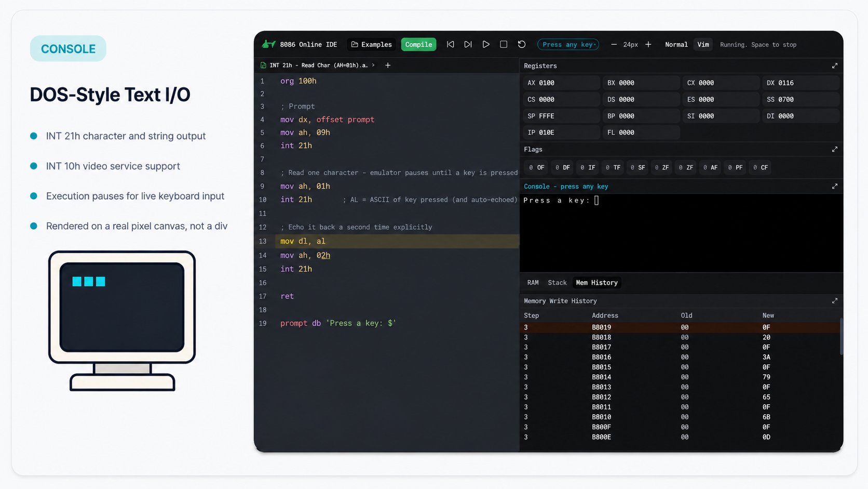Image resolution: width=868 pixels, height=489 pixels.
Task: Click the Address column header
Action: (605, 315)
